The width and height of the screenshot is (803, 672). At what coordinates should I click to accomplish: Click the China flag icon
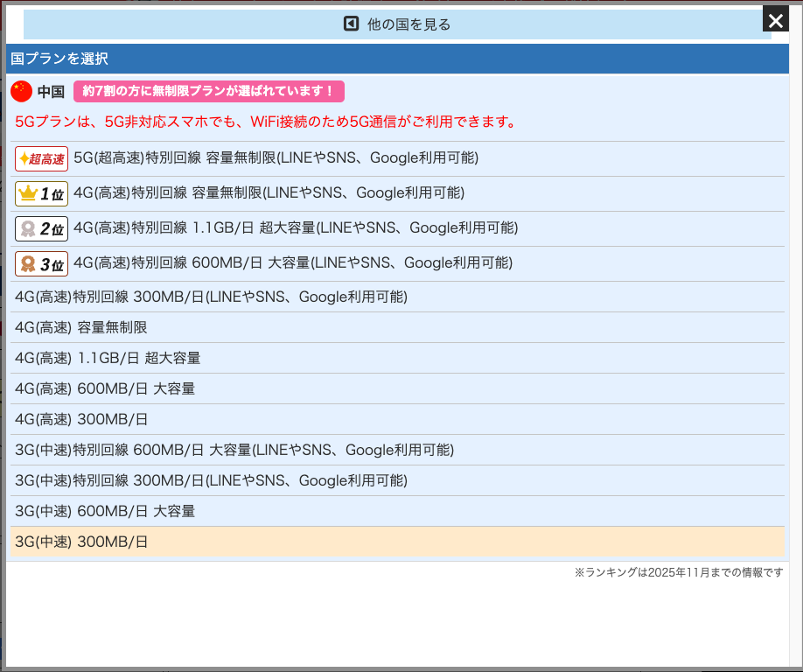click(x=22, y=91)
